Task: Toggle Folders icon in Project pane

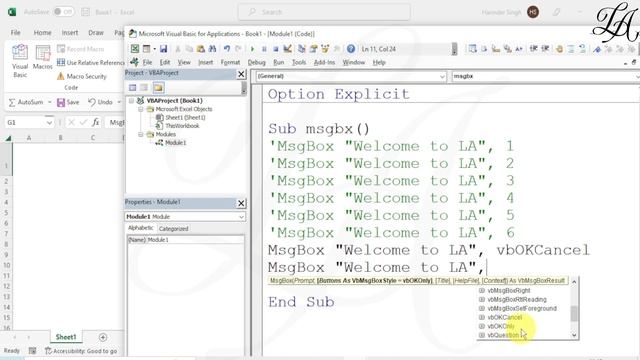Action: coord(158,87)
